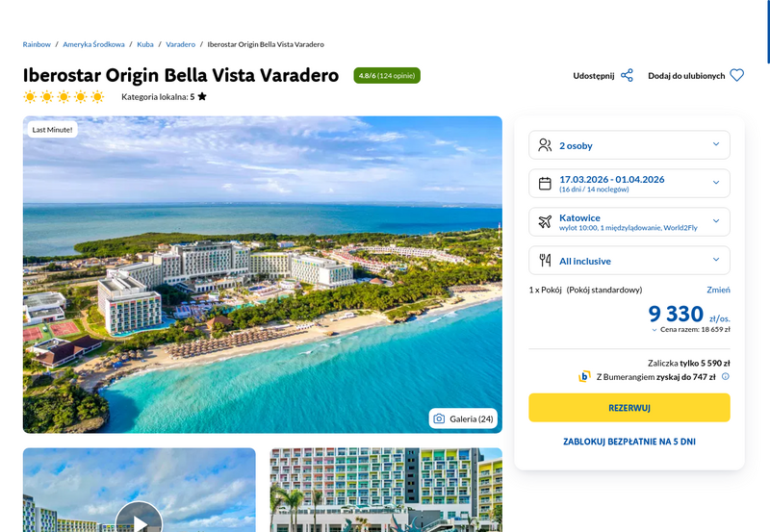Viewport: 770px width, 532px height.
Task: Click the airplane icon in Katowice field
Action: click(x=545, y=222)
